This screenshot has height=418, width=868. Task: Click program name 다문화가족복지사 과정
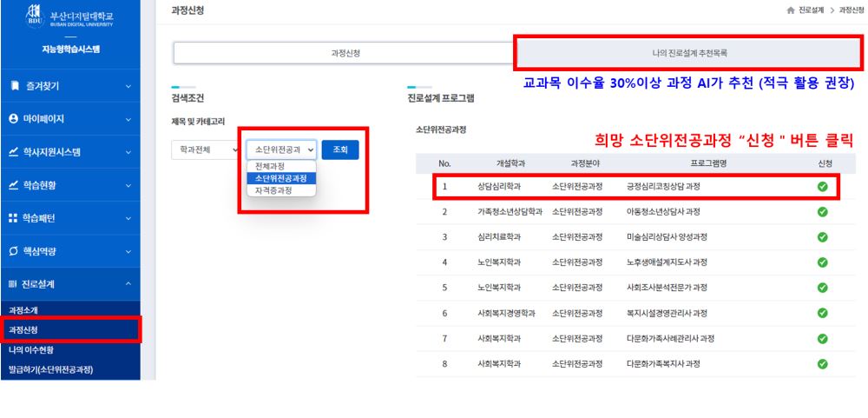click(x=663, y=364)
